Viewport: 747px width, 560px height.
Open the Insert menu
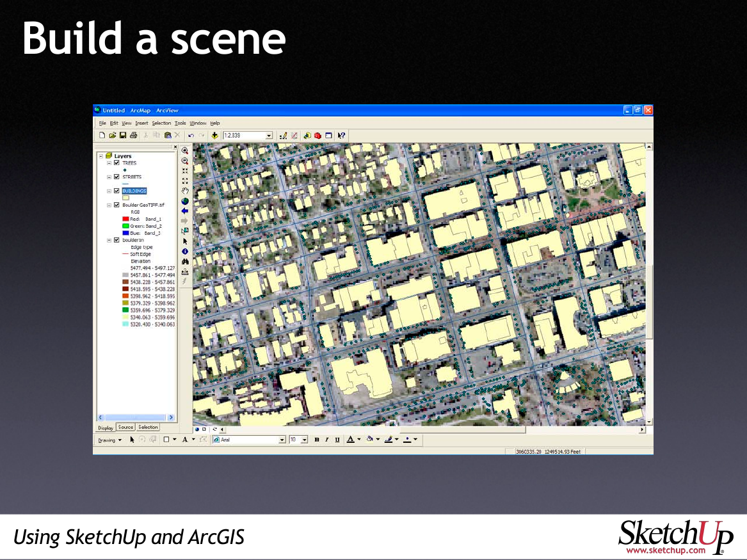click(x=141, y=123)
